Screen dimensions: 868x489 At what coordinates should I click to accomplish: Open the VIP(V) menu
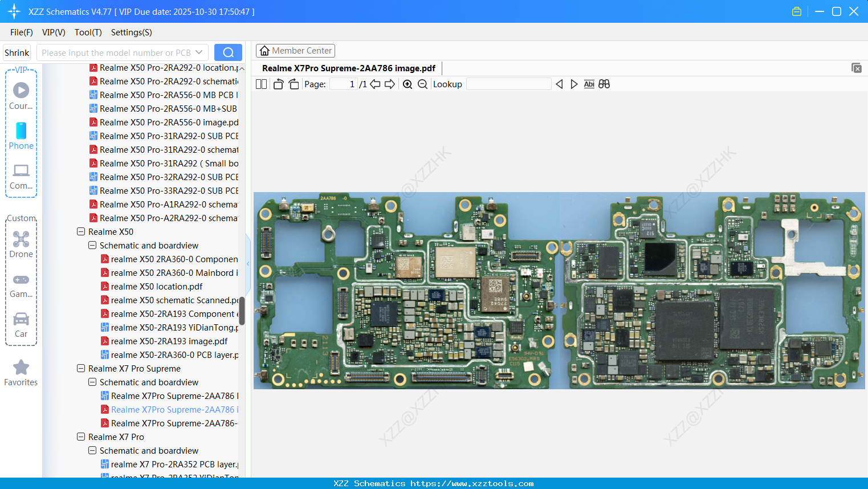point(54,32)
